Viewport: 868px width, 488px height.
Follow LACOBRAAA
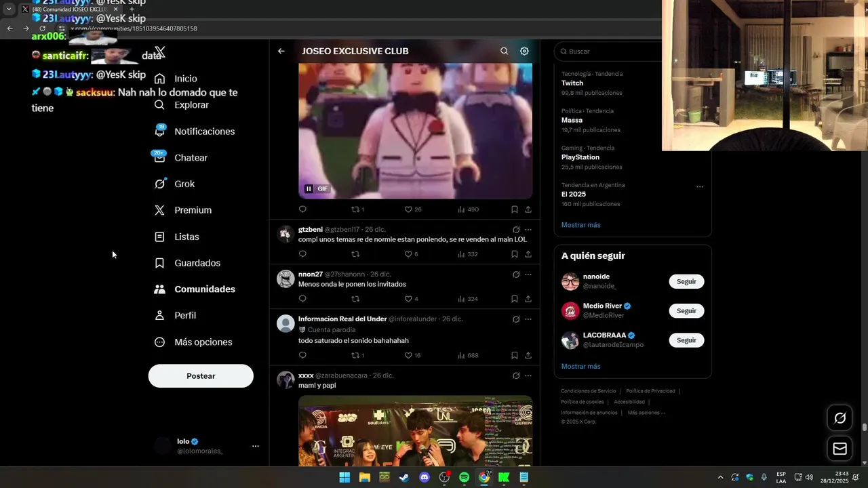[686, 340]
